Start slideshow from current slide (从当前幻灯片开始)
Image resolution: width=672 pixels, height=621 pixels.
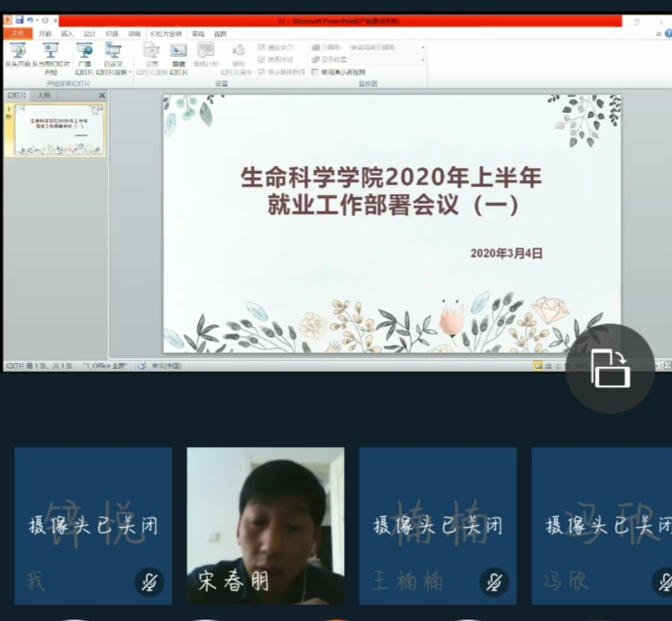[51, 52]
